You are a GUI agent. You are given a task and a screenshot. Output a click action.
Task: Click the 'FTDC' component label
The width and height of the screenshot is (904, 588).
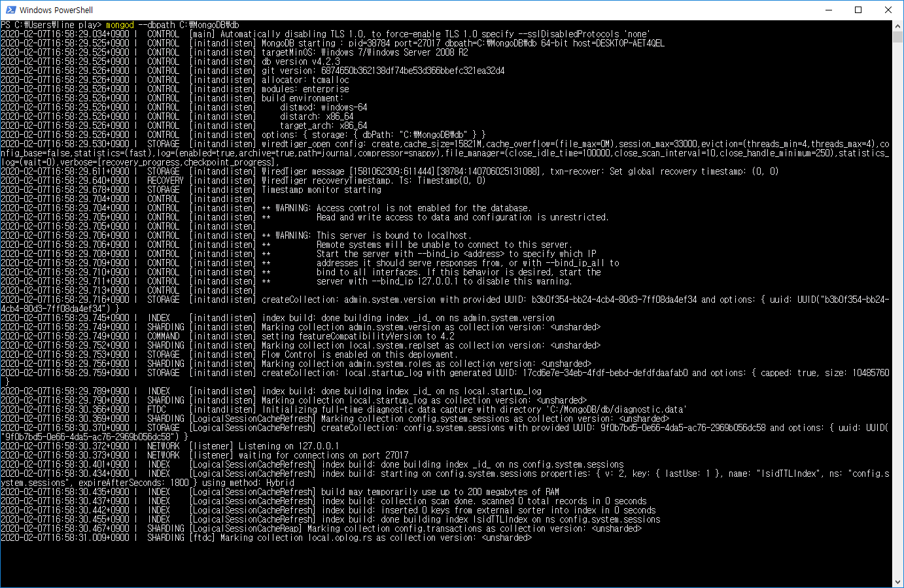point(156,409)
